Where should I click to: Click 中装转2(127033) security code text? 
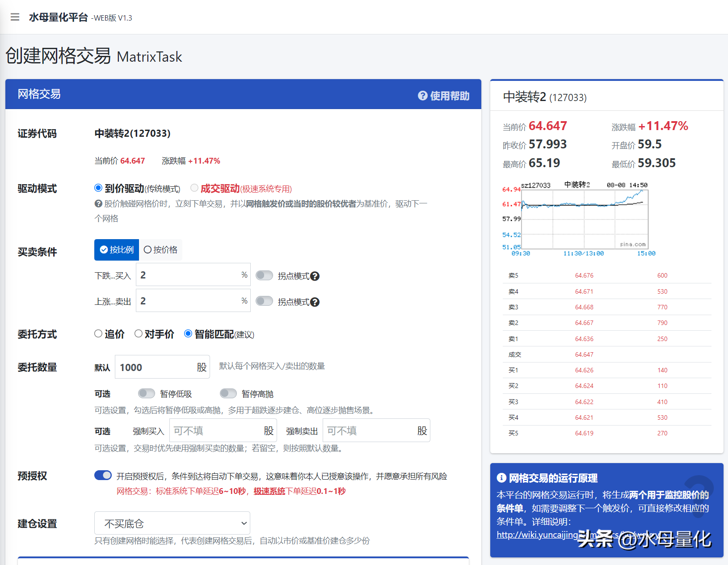click(x=132, y=133)
